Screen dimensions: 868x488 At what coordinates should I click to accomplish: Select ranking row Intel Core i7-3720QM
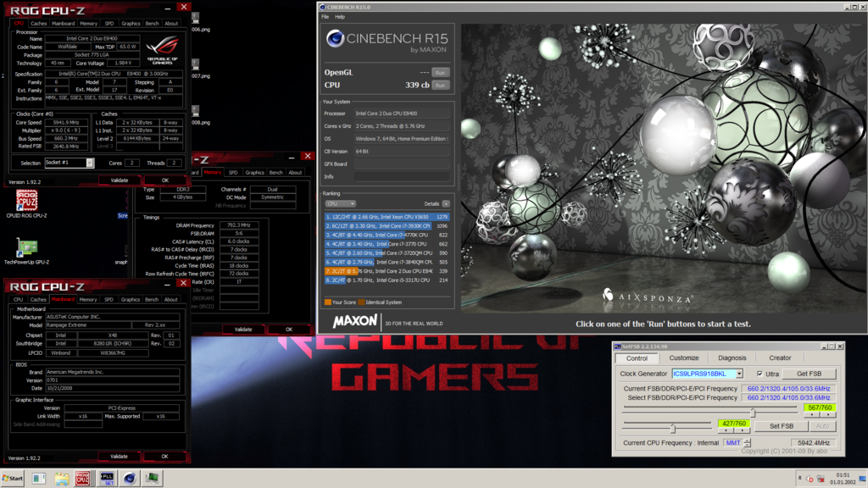pos(387,252)
